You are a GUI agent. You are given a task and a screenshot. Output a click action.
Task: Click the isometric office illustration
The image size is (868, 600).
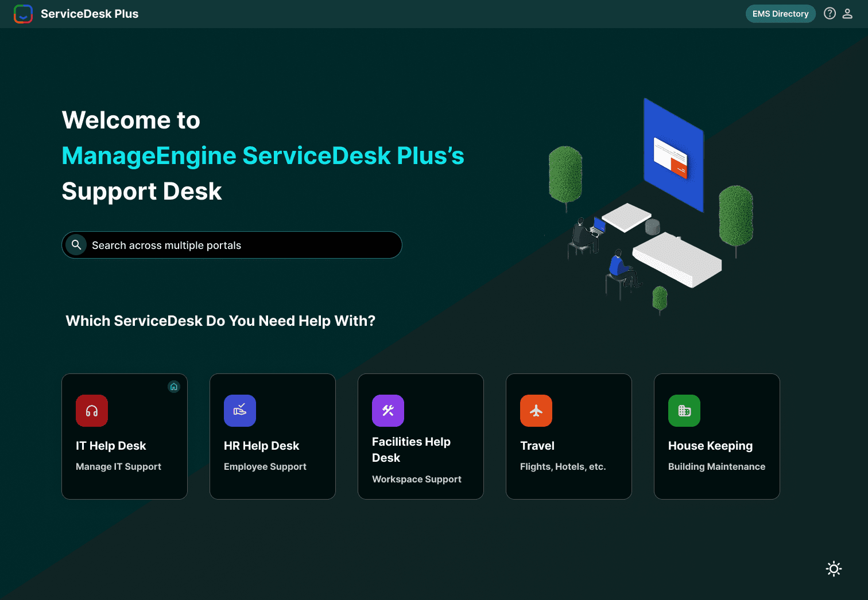click(x=650, y=207)
